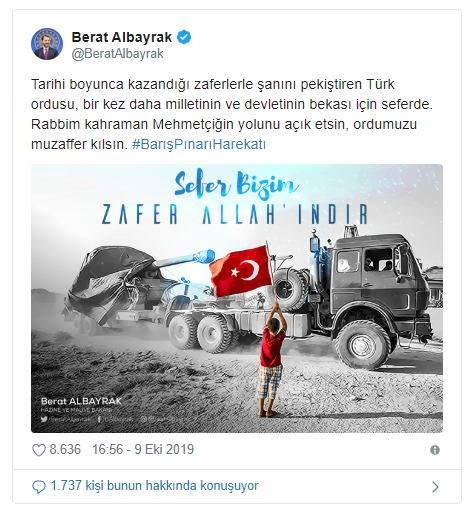Expand the conversation with the right chevron
The width and height of the screenshot is (468, 518).
pyautogui.click(x=435, y=487)
